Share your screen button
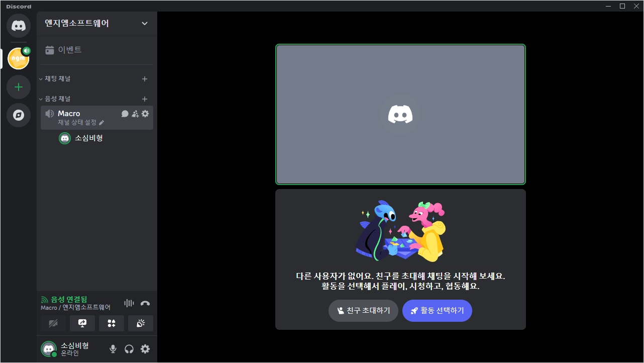This screenshot has height=363, width=644. pos(82,323)
